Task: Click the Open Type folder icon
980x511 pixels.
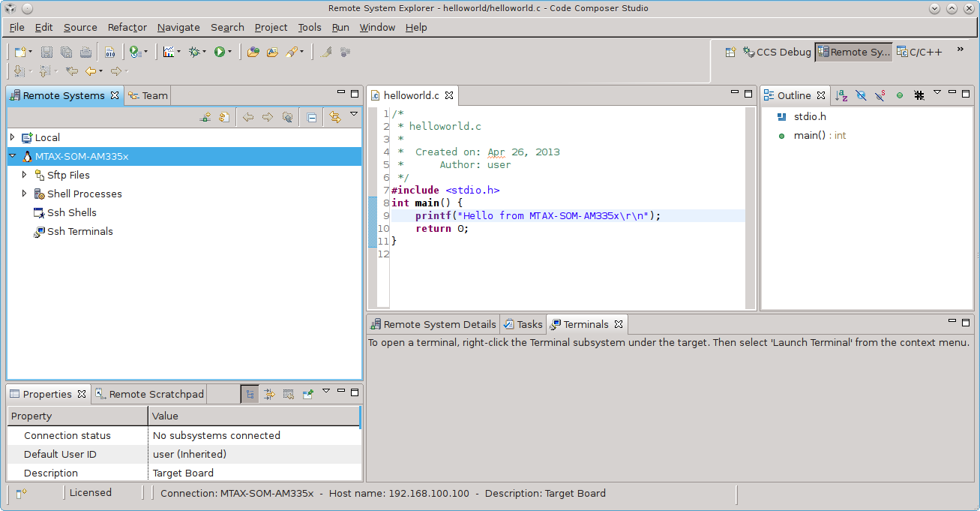Action: (253, 52)
